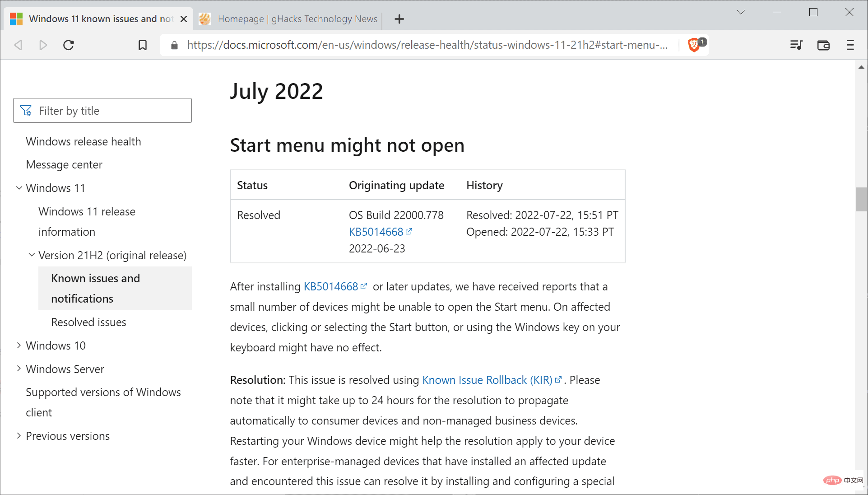Click the back navigation arrow icon

[x=18, y=45]
